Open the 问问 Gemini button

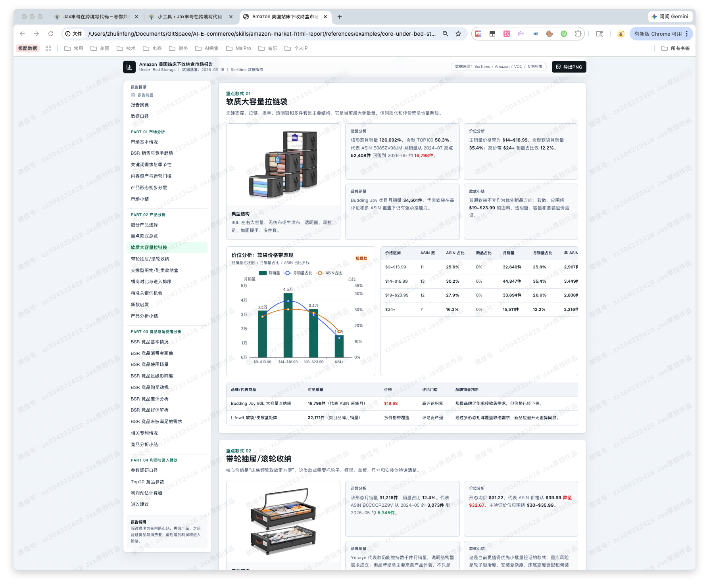671,17
